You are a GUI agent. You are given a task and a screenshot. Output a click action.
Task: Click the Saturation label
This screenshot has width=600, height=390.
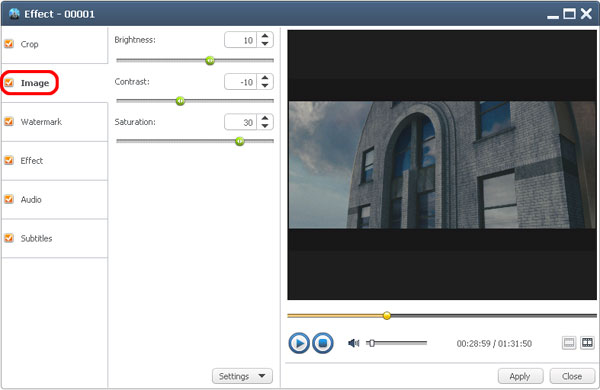point(135,122)
